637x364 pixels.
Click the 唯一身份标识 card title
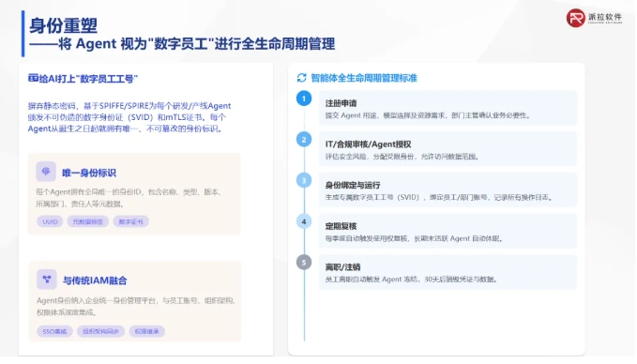point(89,173)
